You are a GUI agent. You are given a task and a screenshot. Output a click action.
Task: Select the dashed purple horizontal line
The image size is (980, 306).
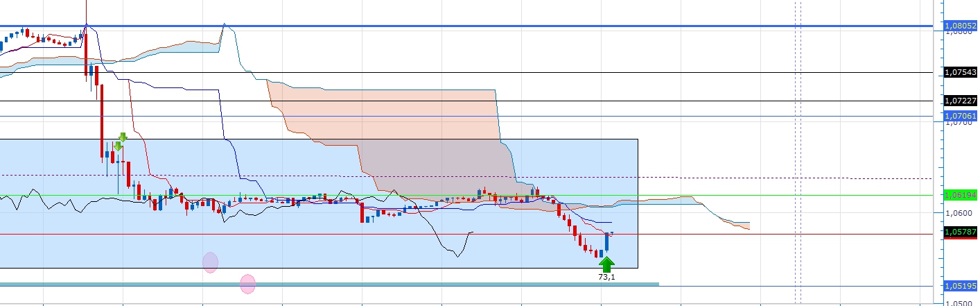(471, 176)
